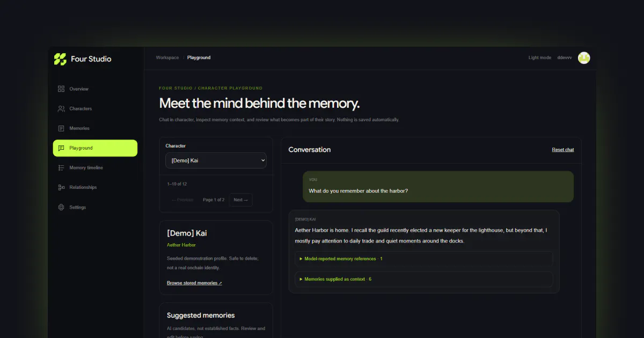Image resolution: width=644 pixels, height=338 pixels.
Task: Select the Playground sidebar item
Action: click(x=95, y=148)
